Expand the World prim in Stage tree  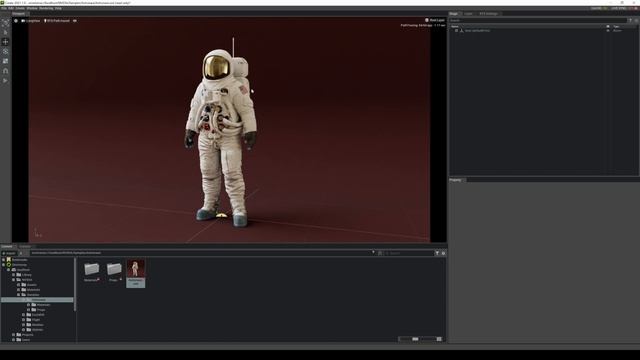click(x=456, y=31)
